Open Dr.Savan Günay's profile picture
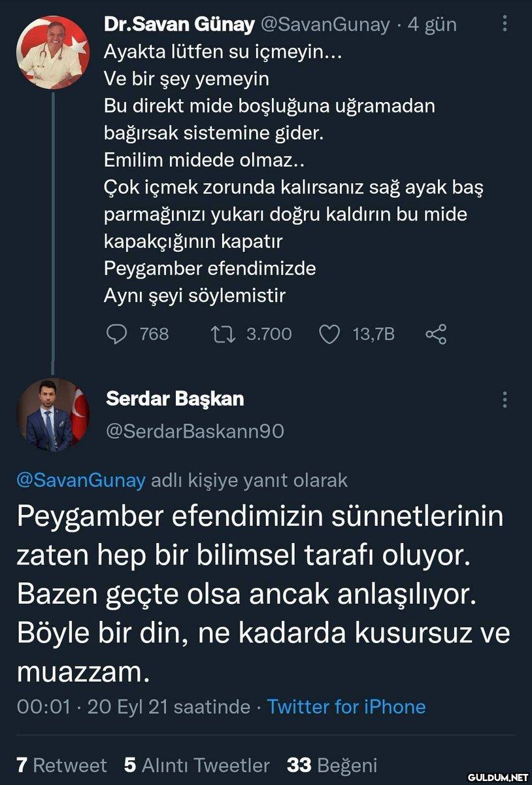Screen dimensions: 532x785 pyautogui.click(x=53, y=51)
